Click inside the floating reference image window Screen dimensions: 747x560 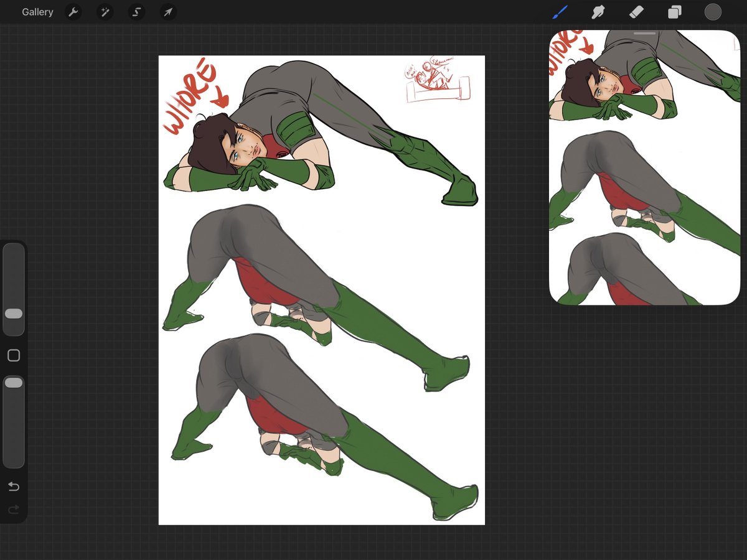click(645, 167)
